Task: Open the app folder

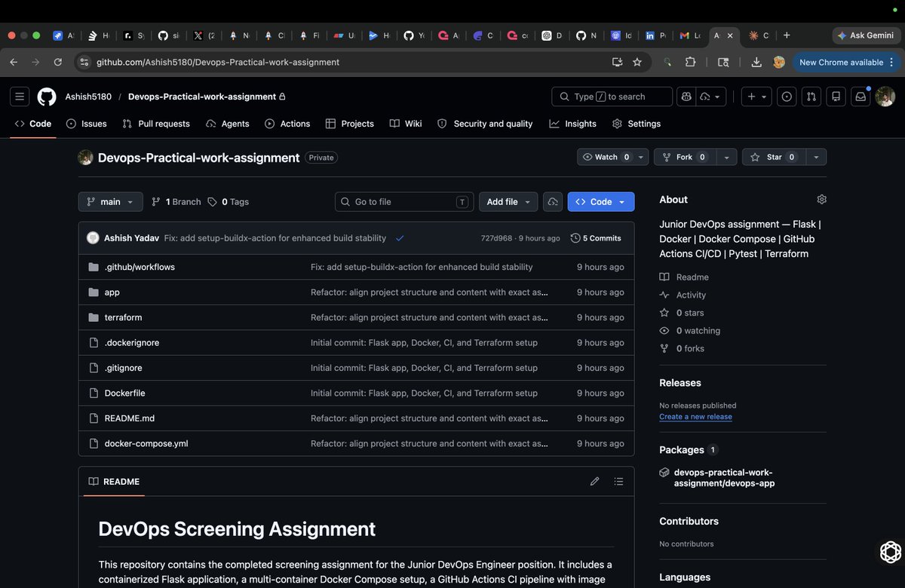Action: 112,292
